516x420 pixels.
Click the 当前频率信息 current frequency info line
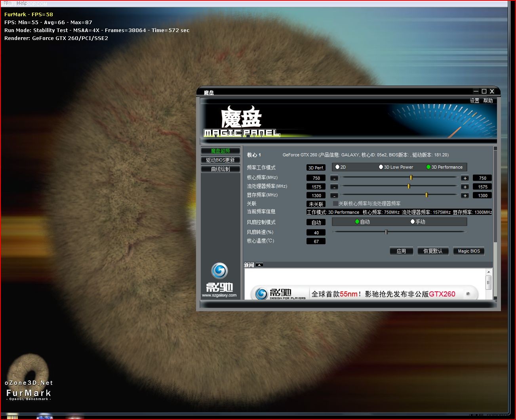point(399,212)
